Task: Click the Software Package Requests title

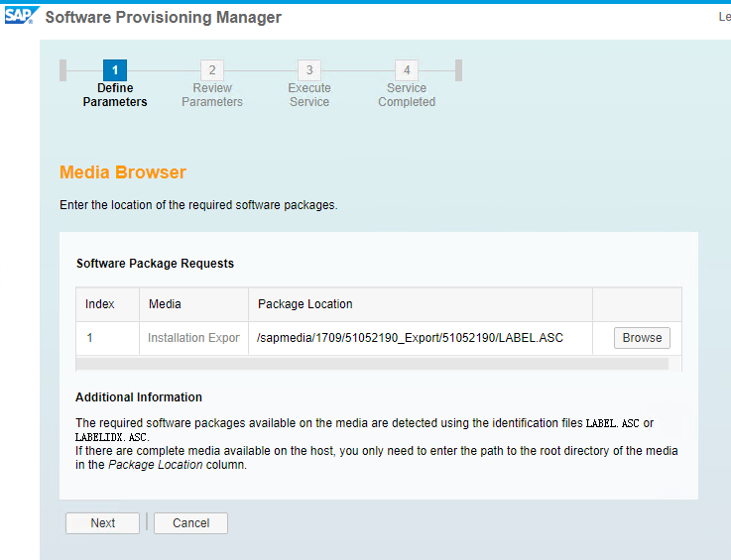Action: tap(156, 264)
